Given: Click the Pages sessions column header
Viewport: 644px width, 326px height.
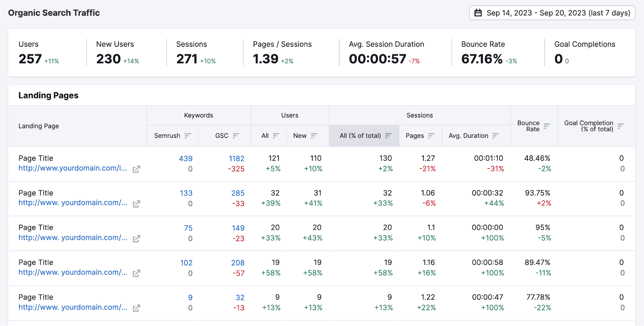Looking at the screenshot, I should (x=415, y=136).
